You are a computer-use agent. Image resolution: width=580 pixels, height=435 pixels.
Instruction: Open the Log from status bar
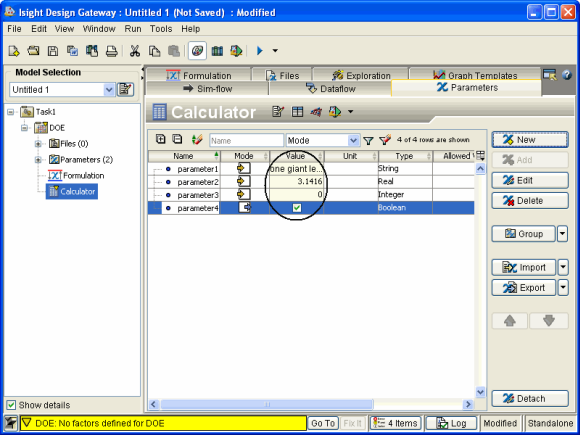click(451, 423)
